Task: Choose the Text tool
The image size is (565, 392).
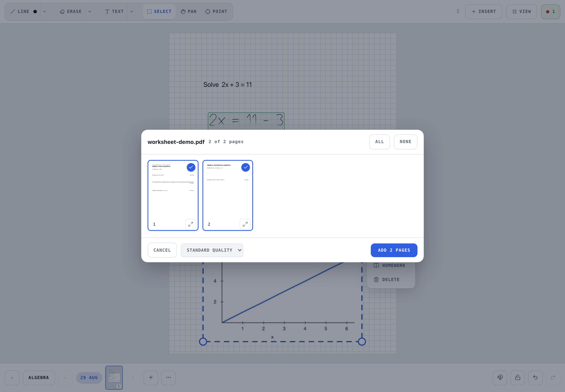Action: [114, 12]
